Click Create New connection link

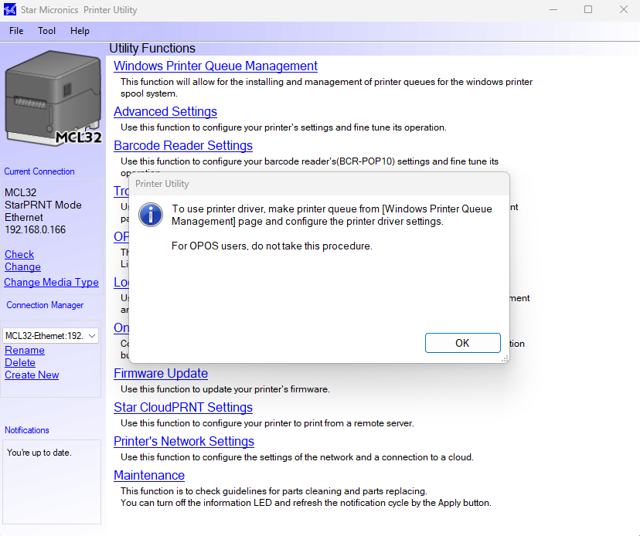(31, 375)
